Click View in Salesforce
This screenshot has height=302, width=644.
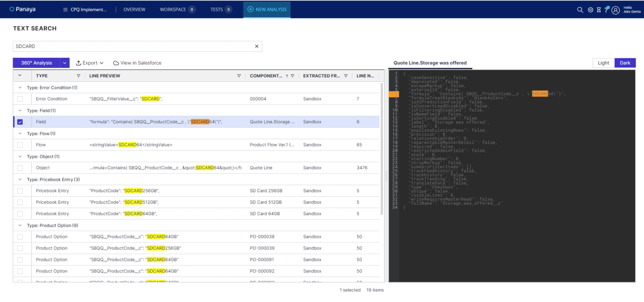(137, 63)
